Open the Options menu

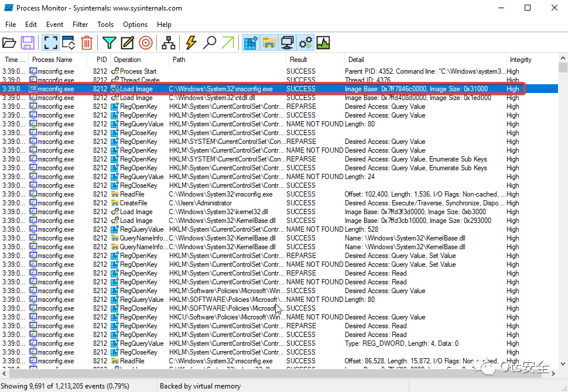[x=135, y=24]
